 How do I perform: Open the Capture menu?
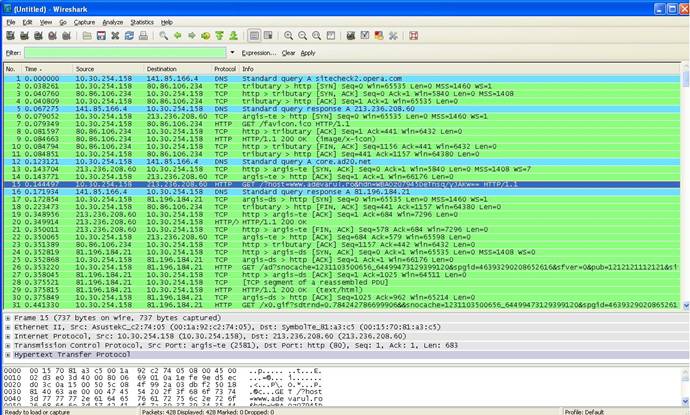click(84, 22)
